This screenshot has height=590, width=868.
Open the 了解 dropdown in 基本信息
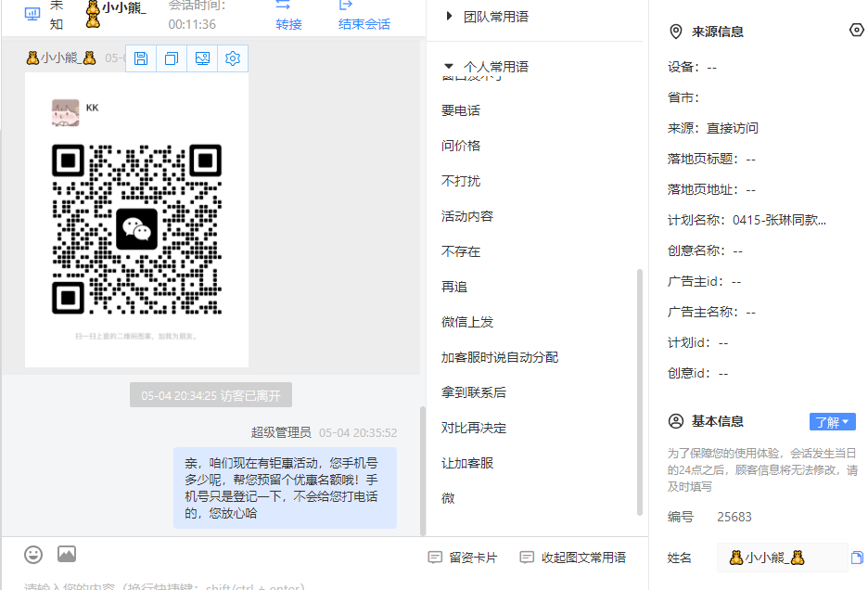point(833,422)
